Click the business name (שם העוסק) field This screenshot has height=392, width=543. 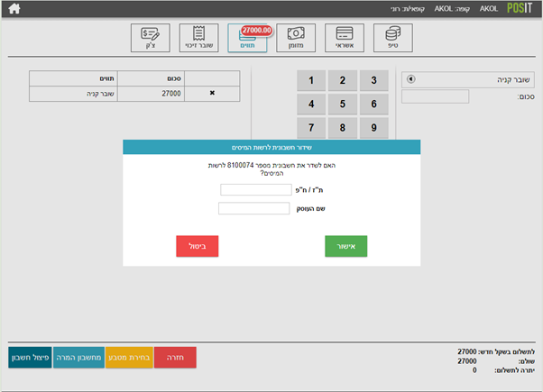(253, 208)
